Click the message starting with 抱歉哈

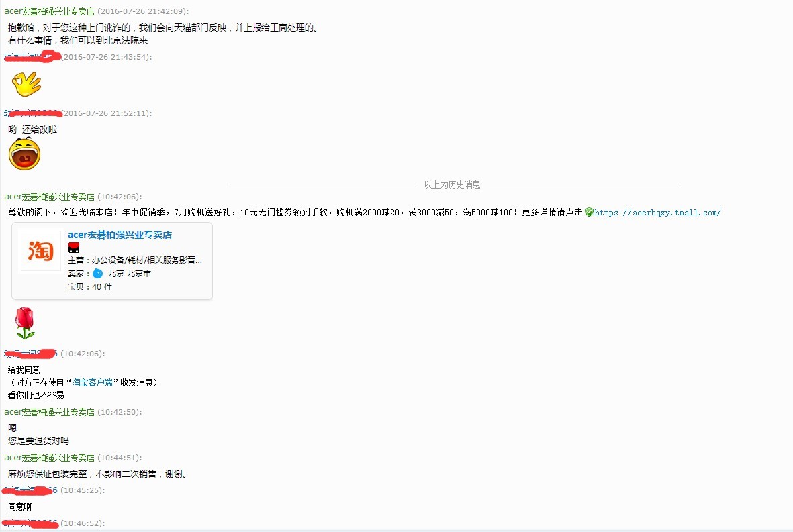coord(165,28)
